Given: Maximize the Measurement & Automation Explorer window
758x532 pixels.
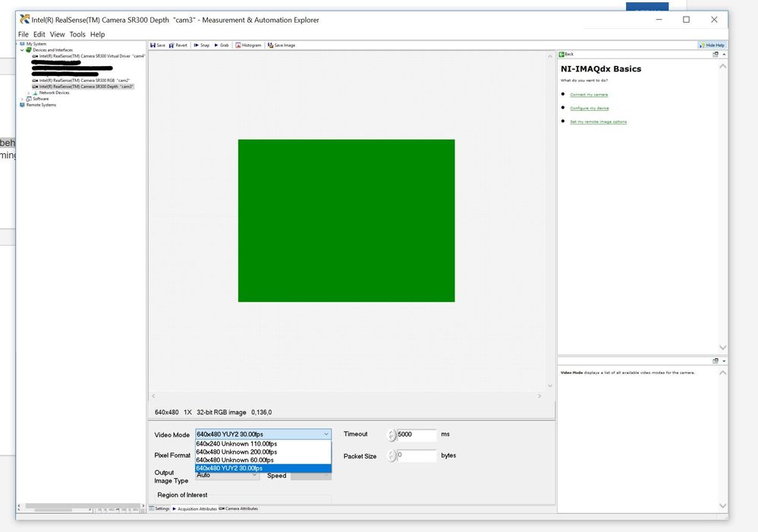Looking at the screenshot, I should point(686,20).
